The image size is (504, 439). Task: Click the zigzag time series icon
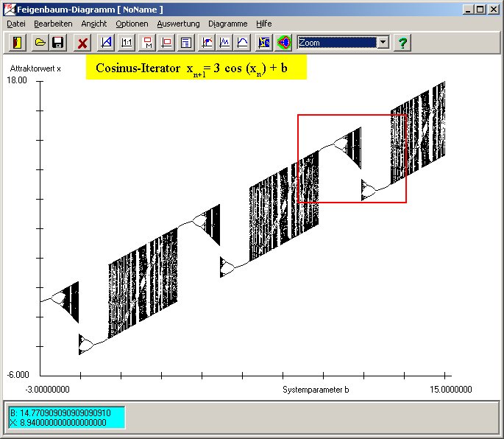(x=224, y=43)
